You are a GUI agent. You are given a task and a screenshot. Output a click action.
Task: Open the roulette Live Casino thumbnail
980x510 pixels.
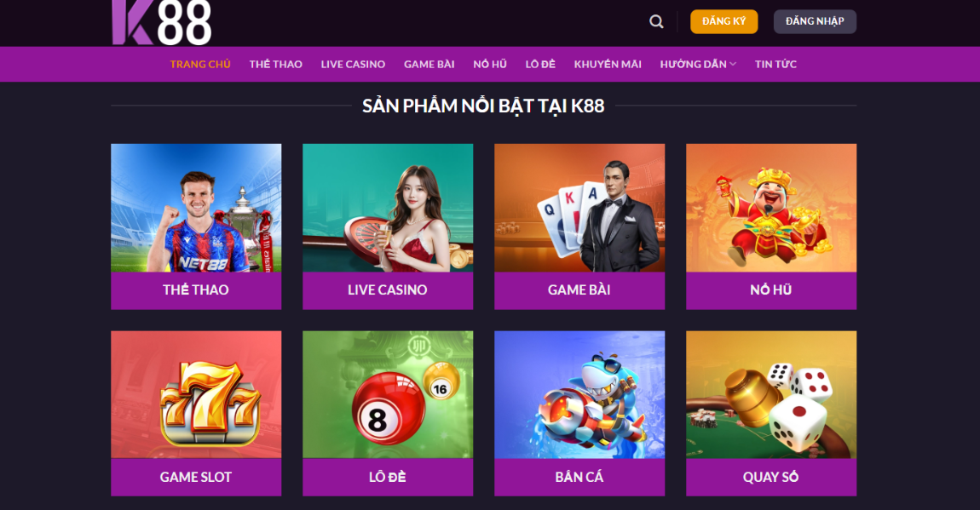click(x=388, y=208)
